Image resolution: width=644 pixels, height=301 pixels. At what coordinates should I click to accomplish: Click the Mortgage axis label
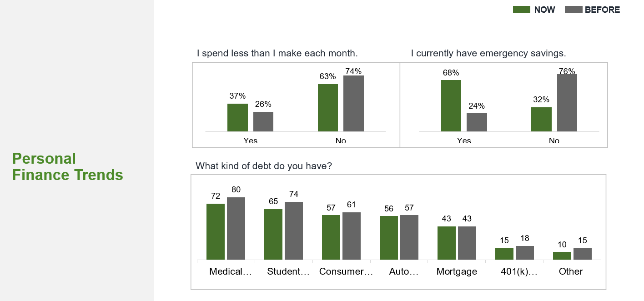pyautogui.click(x=457, y=271)
